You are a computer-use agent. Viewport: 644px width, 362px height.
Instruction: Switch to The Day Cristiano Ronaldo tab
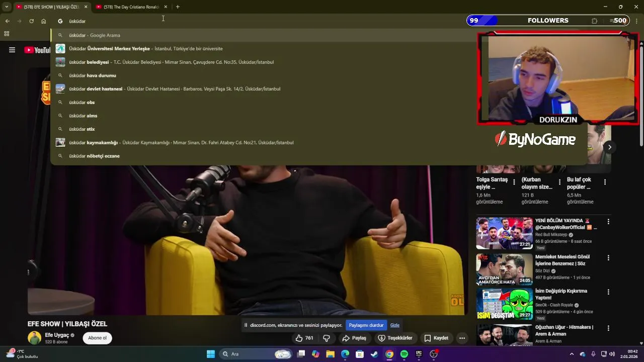(131, 7)
